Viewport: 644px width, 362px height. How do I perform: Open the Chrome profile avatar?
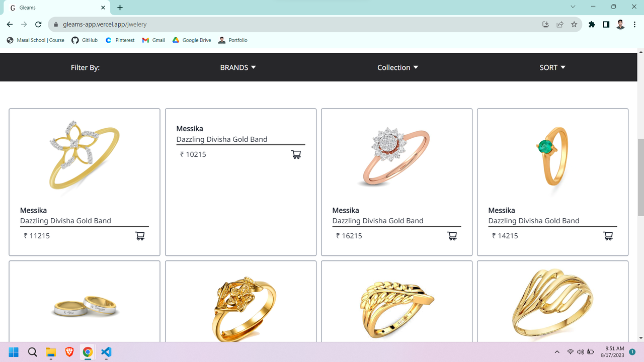click(x=620, y=24)
